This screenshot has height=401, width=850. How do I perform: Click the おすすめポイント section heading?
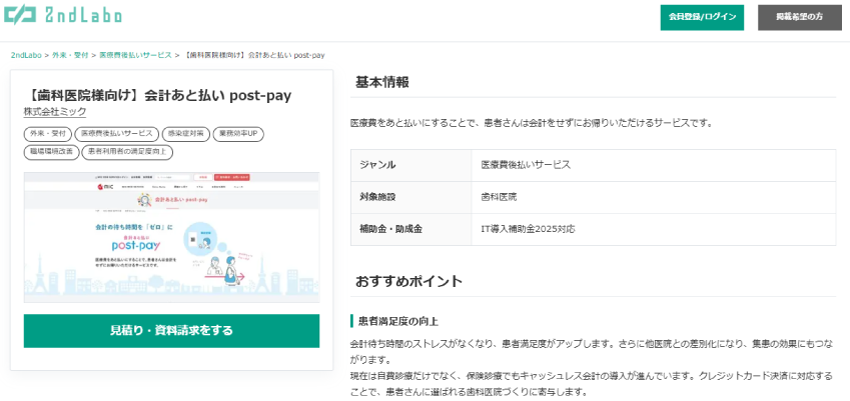(408, 280)
